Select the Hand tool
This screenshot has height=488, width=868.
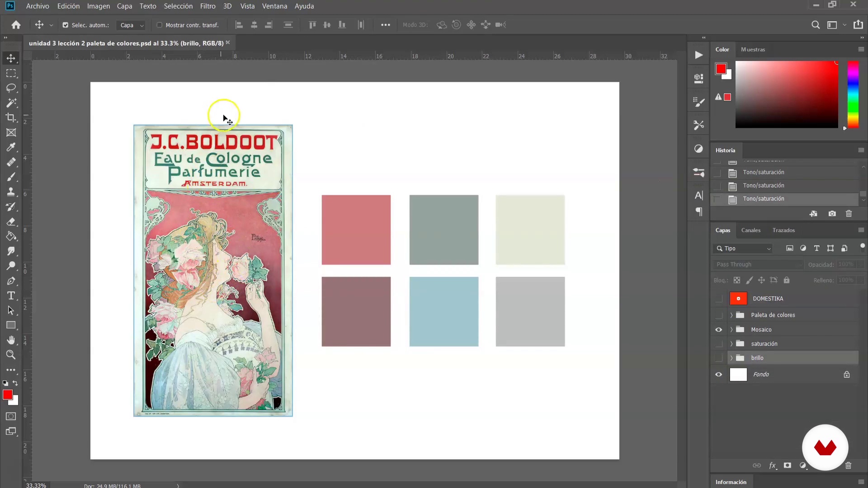point(11,340)
